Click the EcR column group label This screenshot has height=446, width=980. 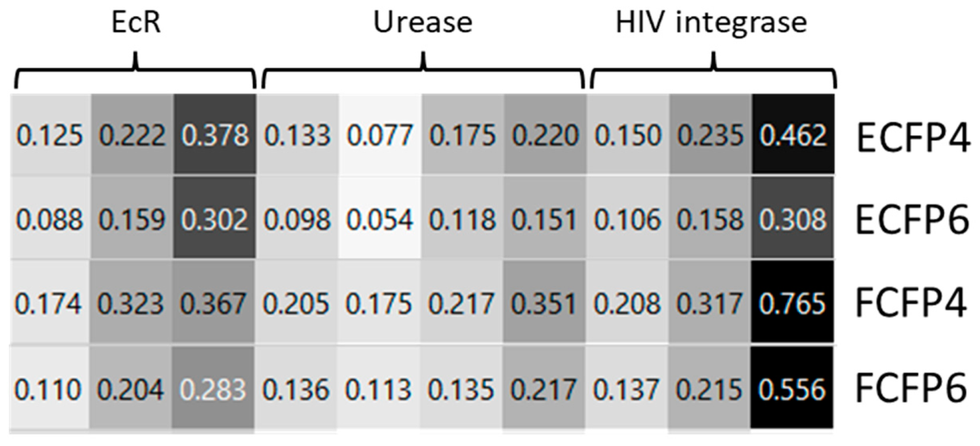[136, 23]
